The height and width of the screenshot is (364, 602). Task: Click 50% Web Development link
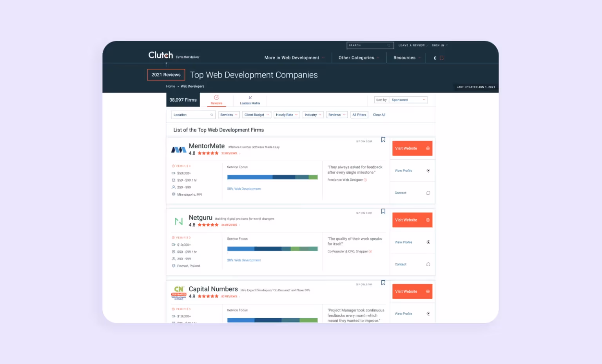pyautogui.click(x=244, y=189)
